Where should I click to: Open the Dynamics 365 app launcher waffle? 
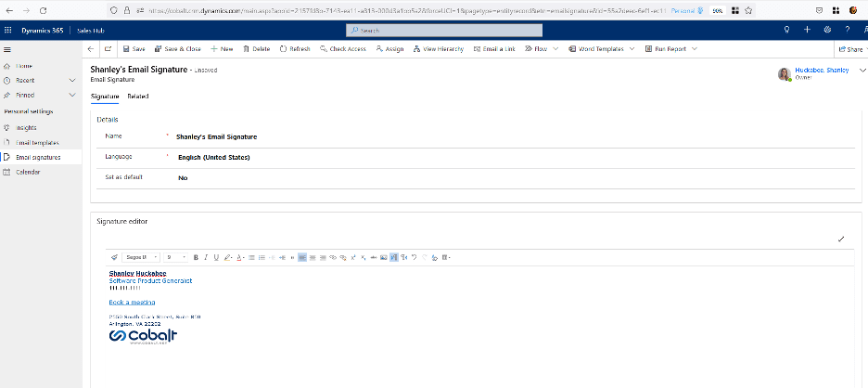click(x=7, y=31)
